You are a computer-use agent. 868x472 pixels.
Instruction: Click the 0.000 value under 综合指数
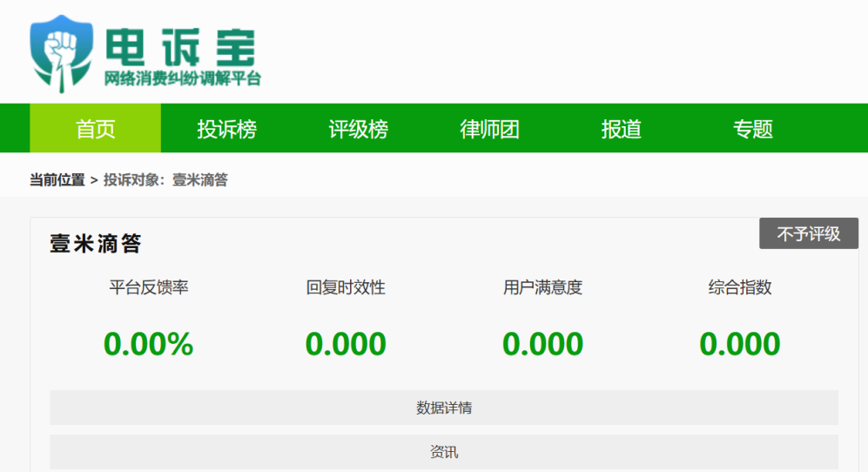pyautogui.click(x=739, y=343)
